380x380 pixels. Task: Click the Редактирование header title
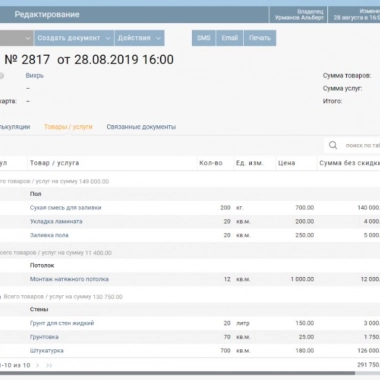(x=47, y=14)
